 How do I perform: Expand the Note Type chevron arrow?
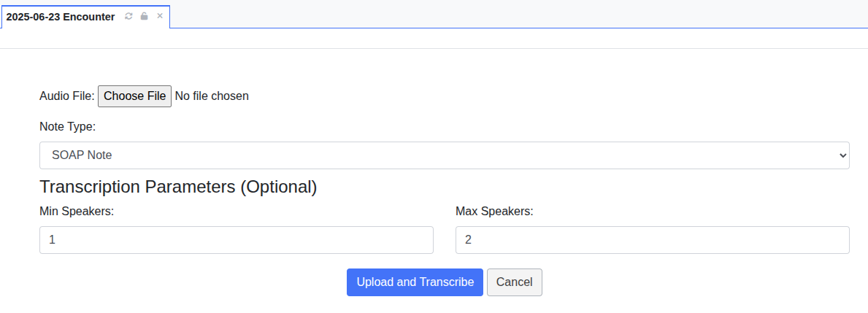(x=842, y=156)
